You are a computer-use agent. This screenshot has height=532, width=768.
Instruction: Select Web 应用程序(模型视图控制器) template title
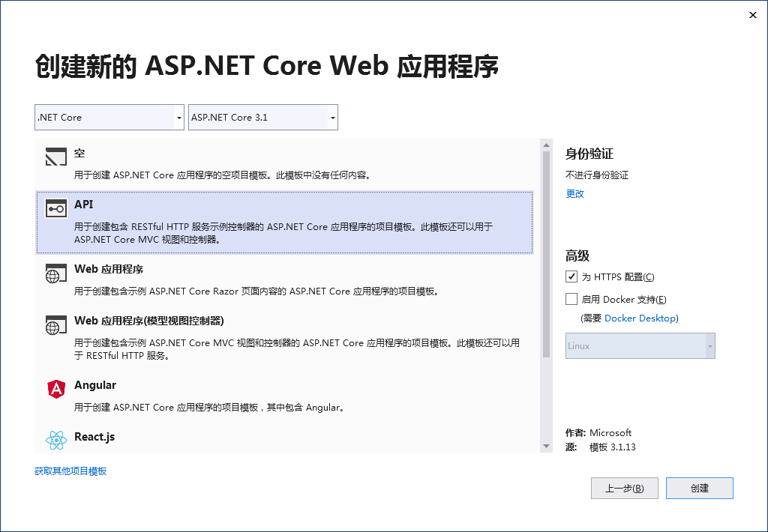pos(149,321)
